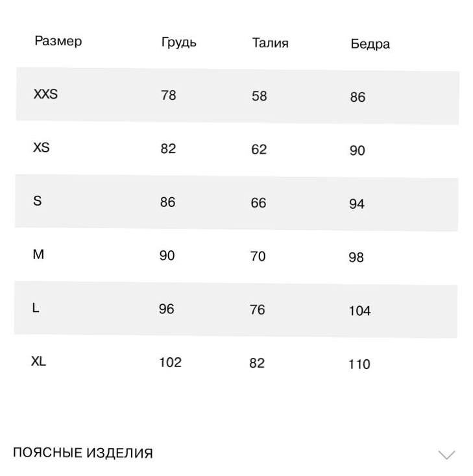Screen dimensions: 473x476
Task: Click chest value 102 for XL
Action: (171, 363)
